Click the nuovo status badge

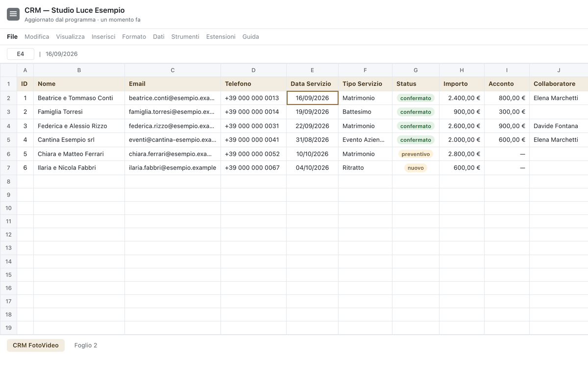(416, 168)
